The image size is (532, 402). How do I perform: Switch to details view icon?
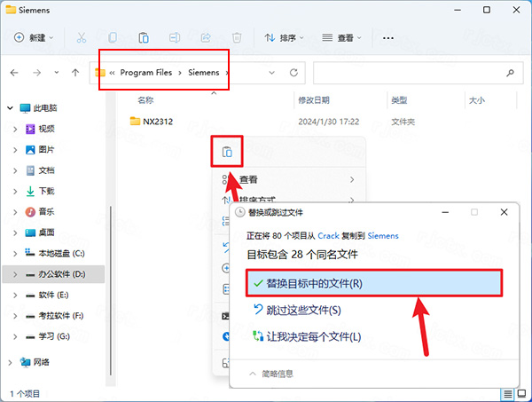point(507,394)
